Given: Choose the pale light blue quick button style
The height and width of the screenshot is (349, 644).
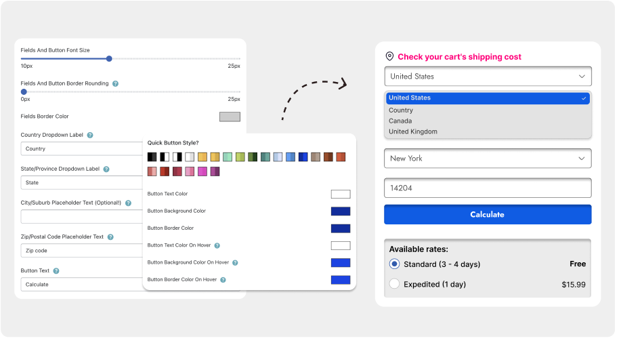Looking at the screenshot, I should pos(278,157).
